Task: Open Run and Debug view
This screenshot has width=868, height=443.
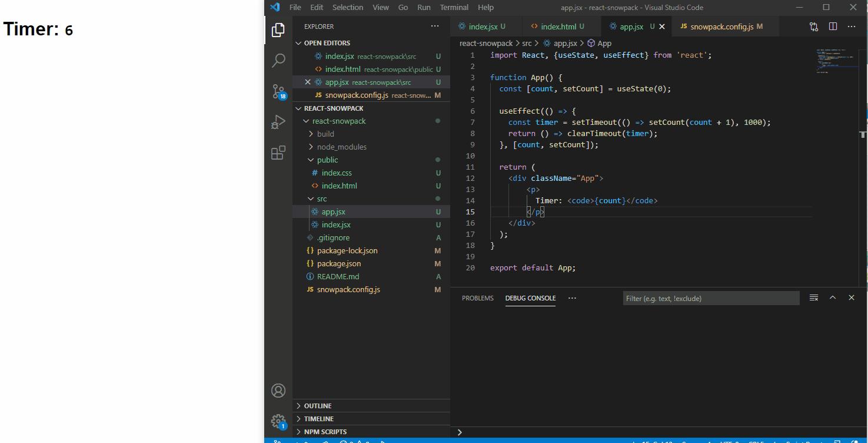Action: point(278,122)
